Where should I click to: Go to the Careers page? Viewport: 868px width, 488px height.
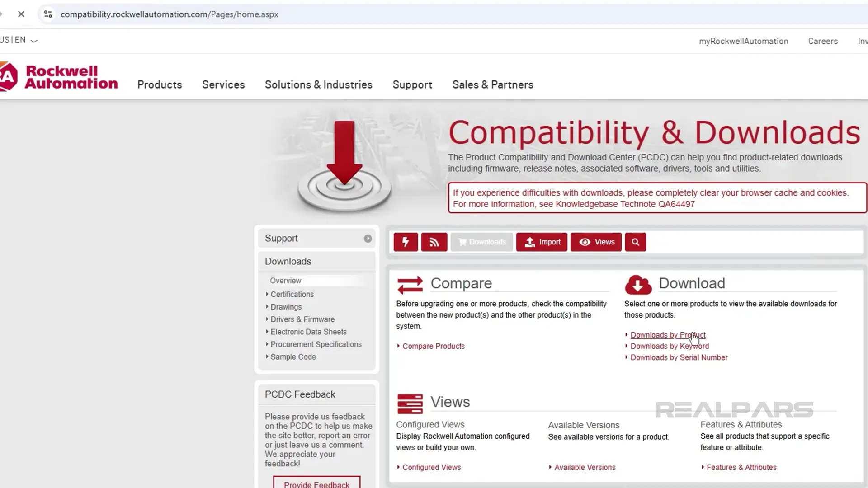(x=823, y=41)
